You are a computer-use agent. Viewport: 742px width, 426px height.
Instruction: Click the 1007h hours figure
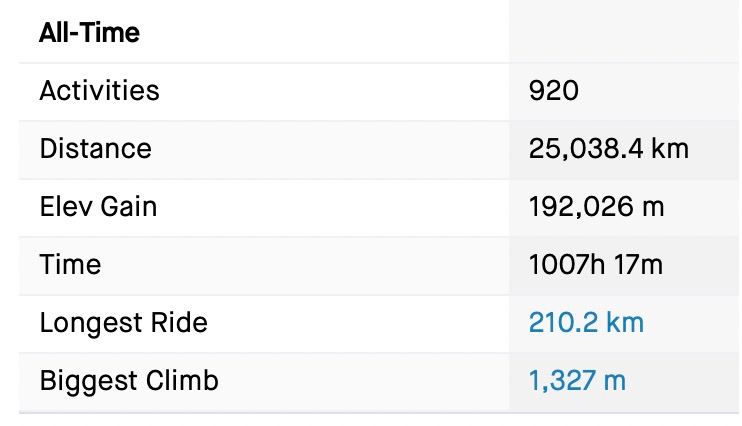[566, 265]
